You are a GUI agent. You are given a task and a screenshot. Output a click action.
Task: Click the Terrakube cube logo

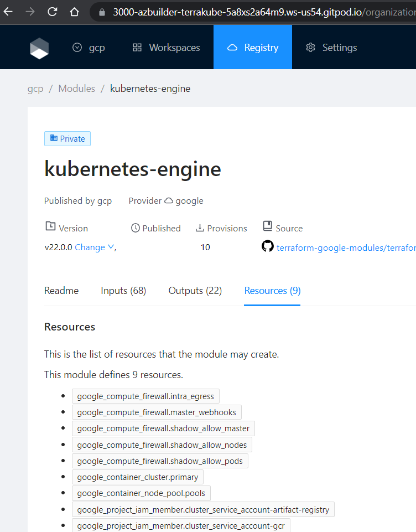[x=39, y=48]
